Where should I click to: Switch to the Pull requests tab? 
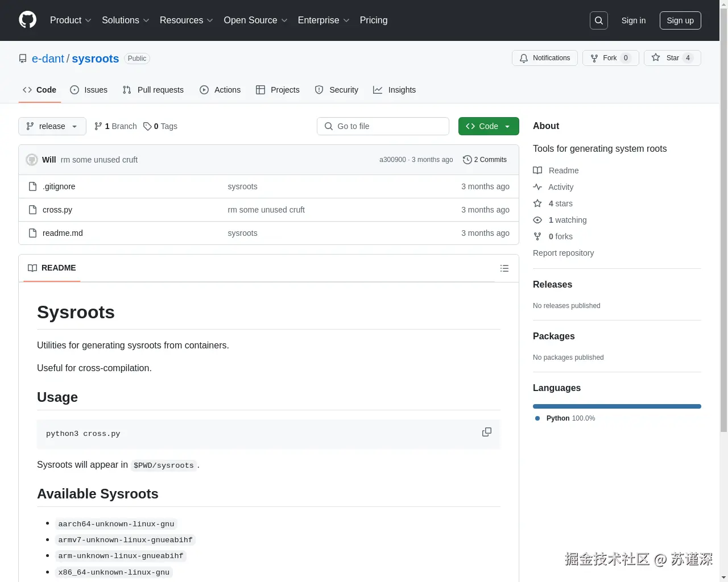click(152, 90)
